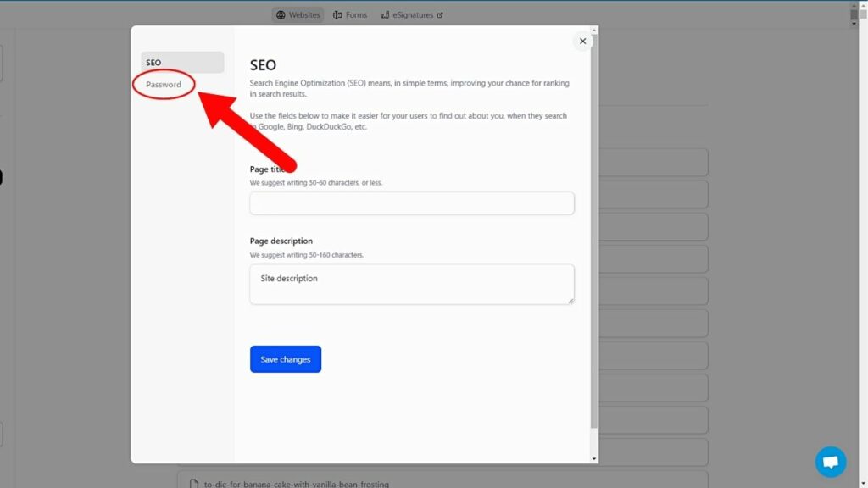Click the eSignatures text link

pos(413,14)
